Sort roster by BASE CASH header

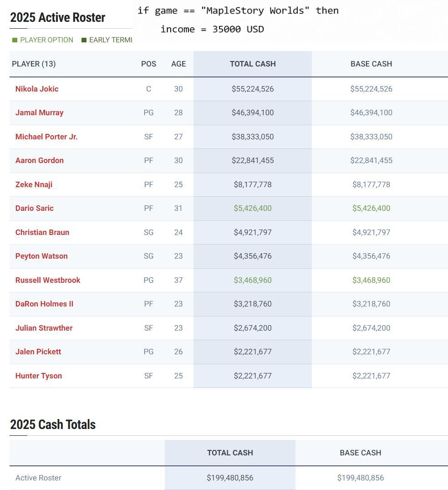371,64
